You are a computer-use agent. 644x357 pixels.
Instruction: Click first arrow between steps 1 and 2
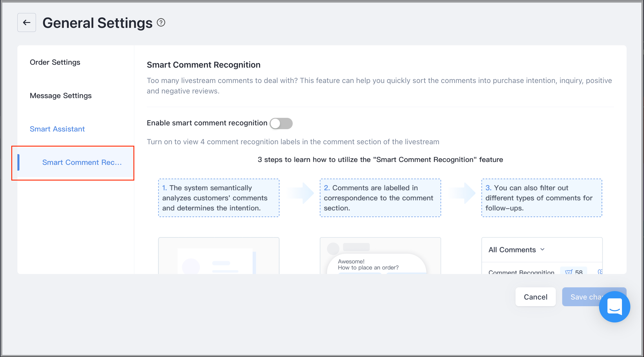300,193
